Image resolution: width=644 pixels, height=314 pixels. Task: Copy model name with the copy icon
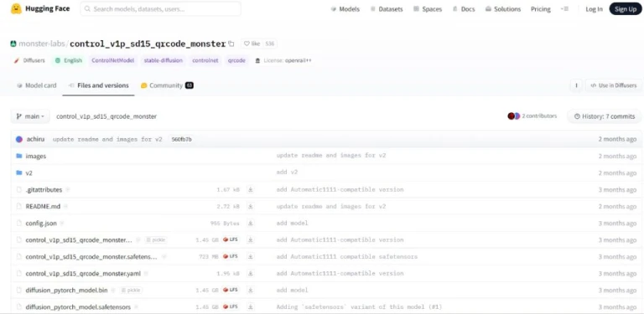point(231,44)
